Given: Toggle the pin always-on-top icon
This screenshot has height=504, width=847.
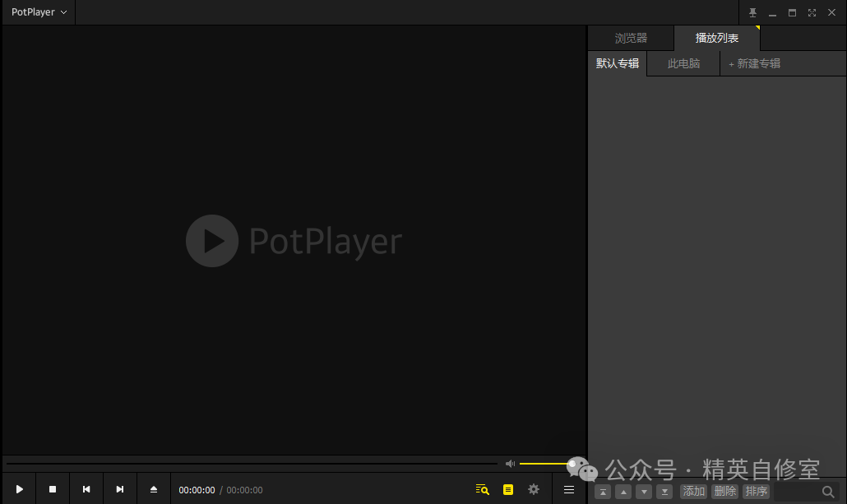Looking at the screenshot, I should click(x=752, y=12).
